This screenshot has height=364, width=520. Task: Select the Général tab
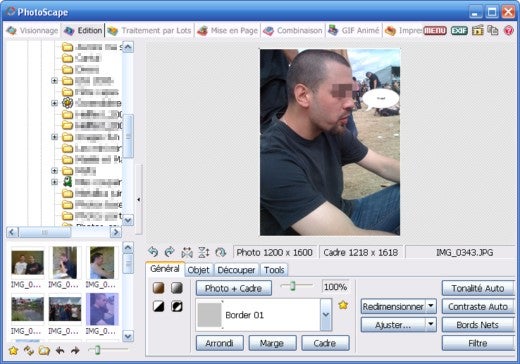(165, 269)
